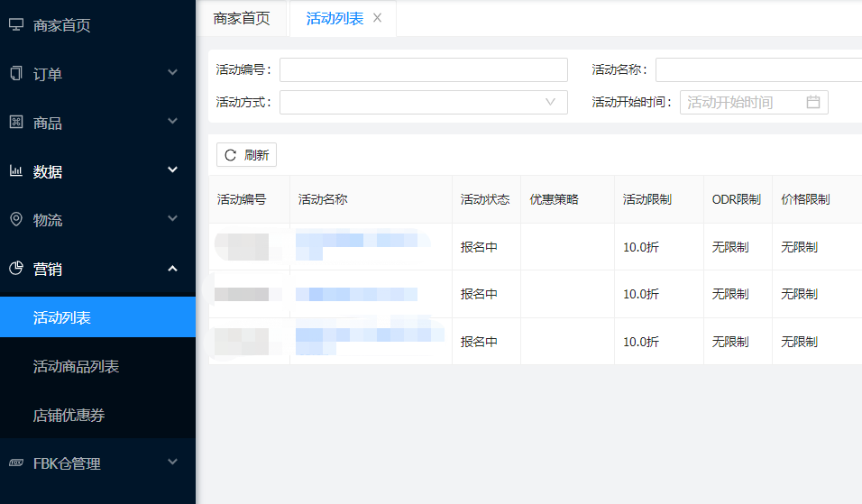Click the bar chart icon beside 数据
Image resolution: width=862 pixels, height=504 pixels.
[x=16, y=171]
